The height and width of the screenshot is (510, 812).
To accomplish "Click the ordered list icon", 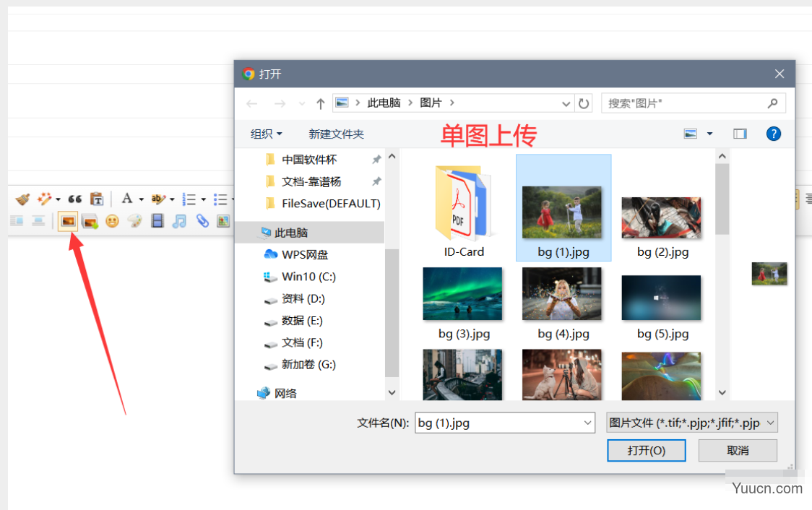I will pos(189,199).
